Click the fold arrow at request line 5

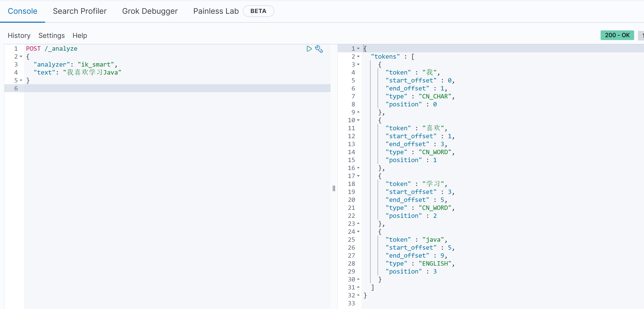[21, 80]
